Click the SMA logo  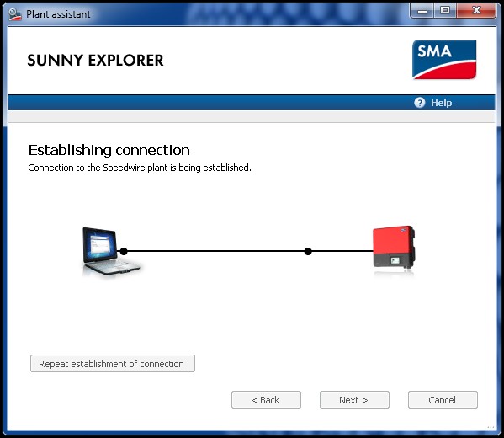pos(444,60)
